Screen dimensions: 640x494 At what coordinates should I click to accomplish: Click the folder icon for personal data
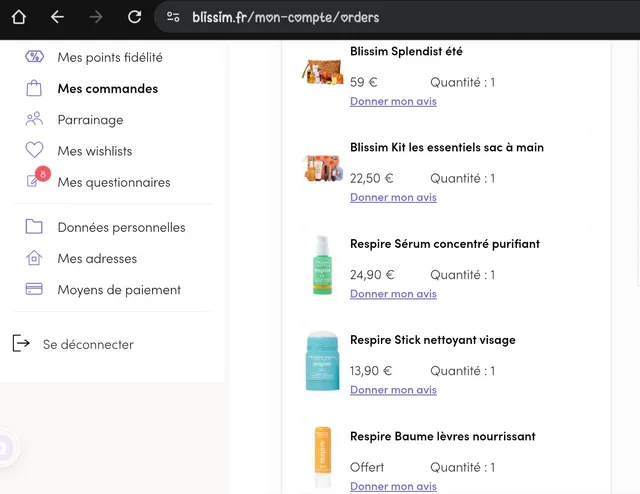pos(34,226)
